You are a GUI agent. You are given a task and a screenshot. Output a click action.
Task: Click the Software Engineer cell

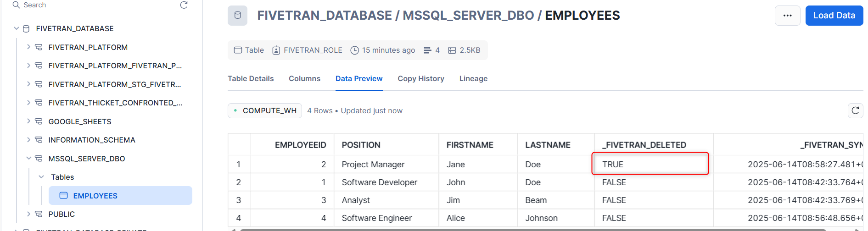(x=386, y=218)
